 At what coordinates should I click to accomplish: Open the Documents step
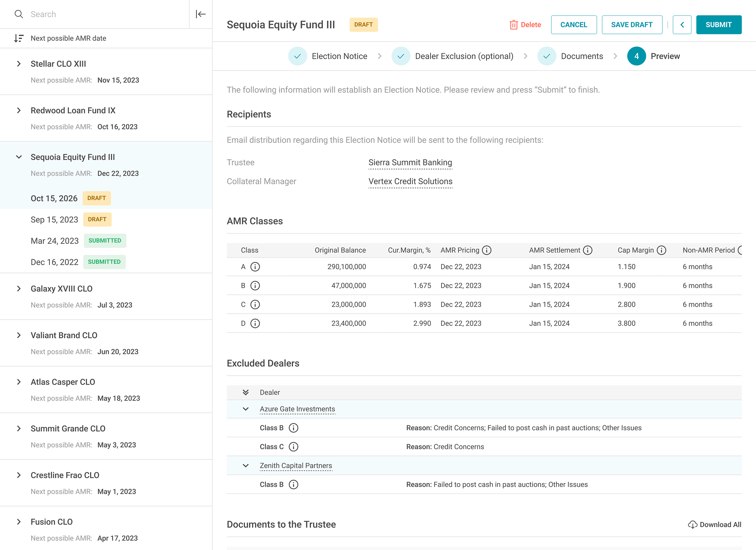(570, 56)
